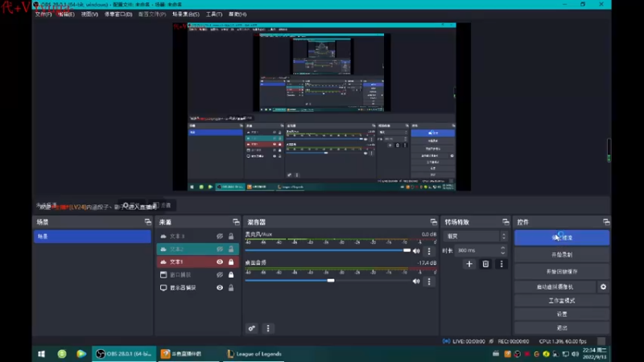Click the LIVE broadcast status icon

(x=446, y=341)
